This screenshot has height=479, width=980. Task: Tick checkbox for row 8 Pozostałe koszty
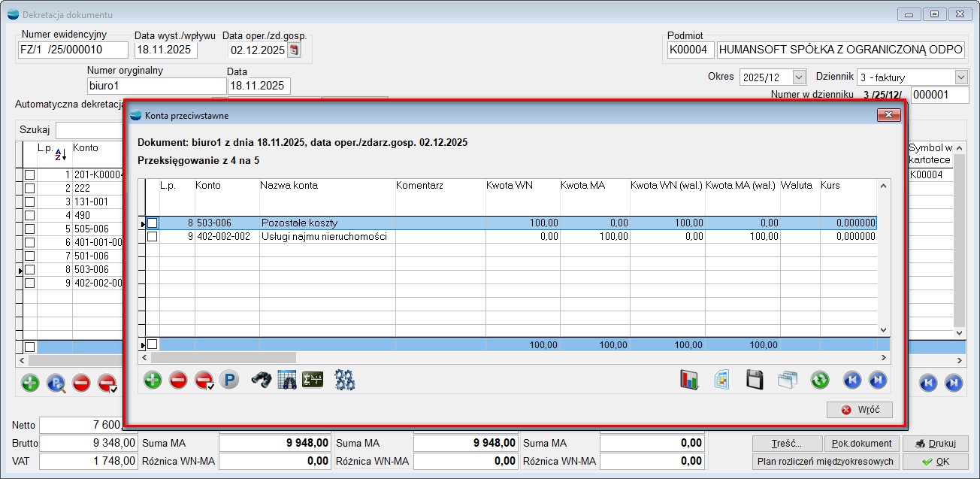click(x=153, y=223)
